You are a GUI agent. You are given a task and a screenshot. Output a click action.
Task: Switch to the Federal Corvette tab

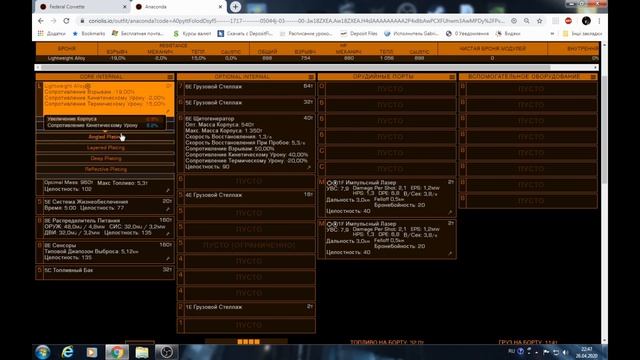(x=82, y=7)
